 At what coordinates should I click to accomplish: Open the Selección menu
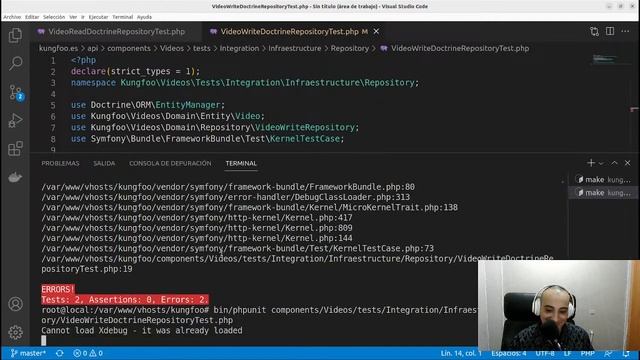[x=54, y=17]
